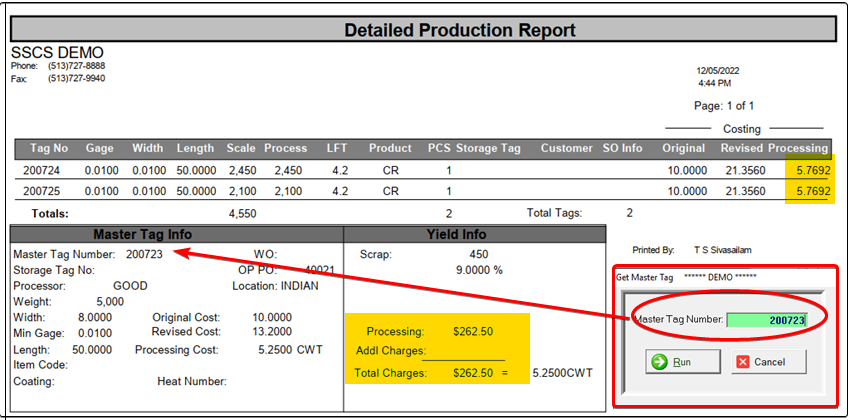Click the Run button in Get Master Tag
This screenshot has width=850, height=420.
[683, 362]
